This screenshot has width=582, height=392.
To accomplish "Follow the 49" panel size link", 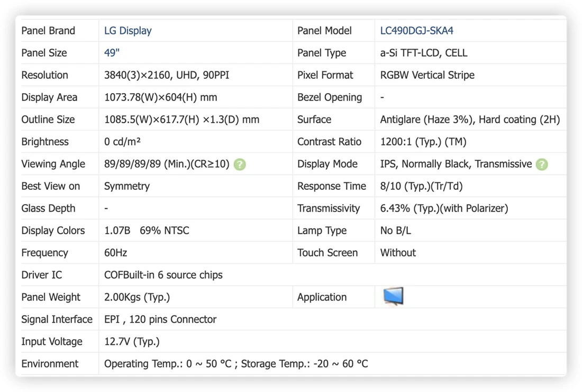I will point(111,53).
